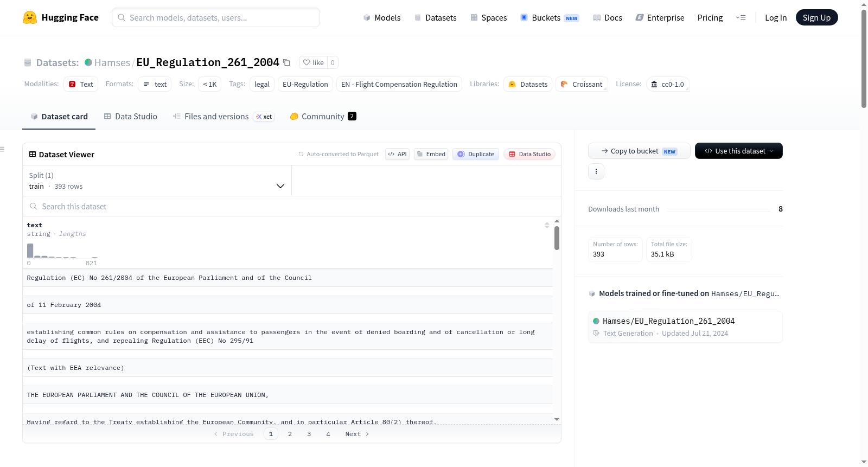This screenshot has width=868, height=467.
Task: Expand the Use this dataset dropdown
Action: pyautogui.click(x=739, y=151)
